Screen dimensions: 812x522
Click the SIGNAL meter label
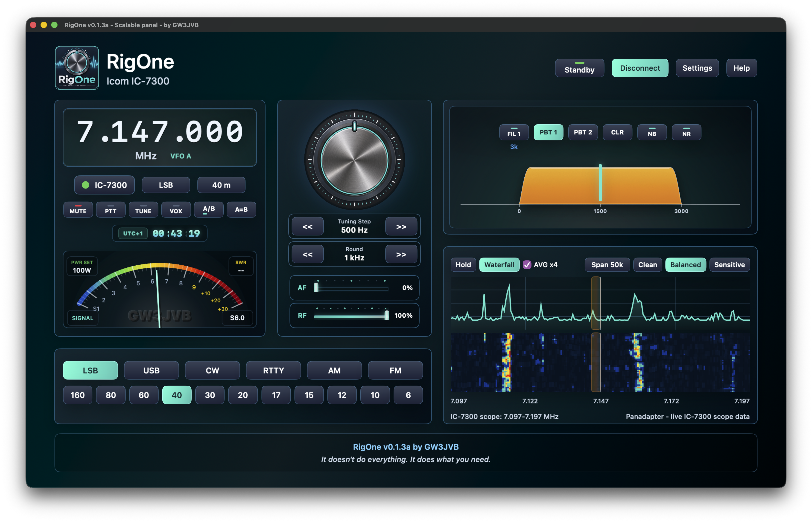point(82,318)
